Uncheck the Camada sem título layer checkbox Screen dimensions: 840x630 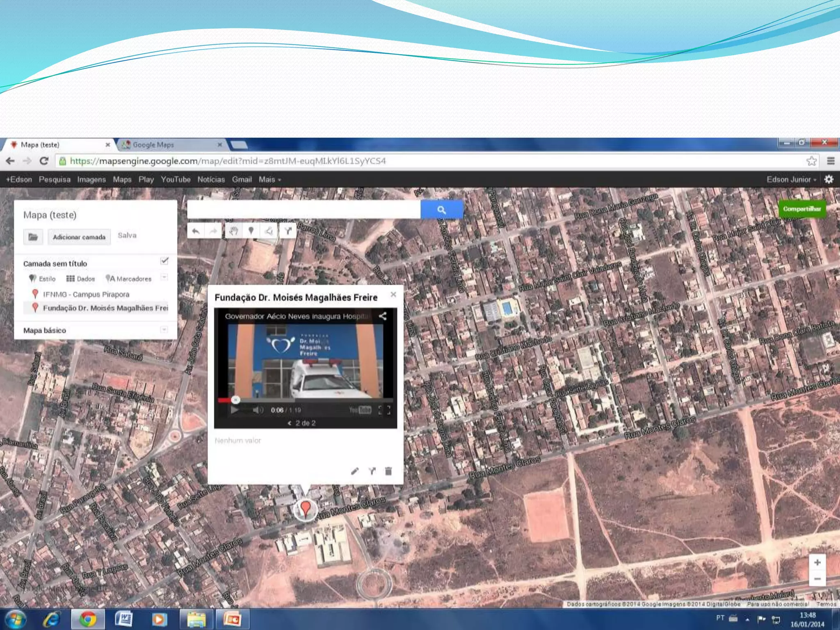(x=164, y=261)
